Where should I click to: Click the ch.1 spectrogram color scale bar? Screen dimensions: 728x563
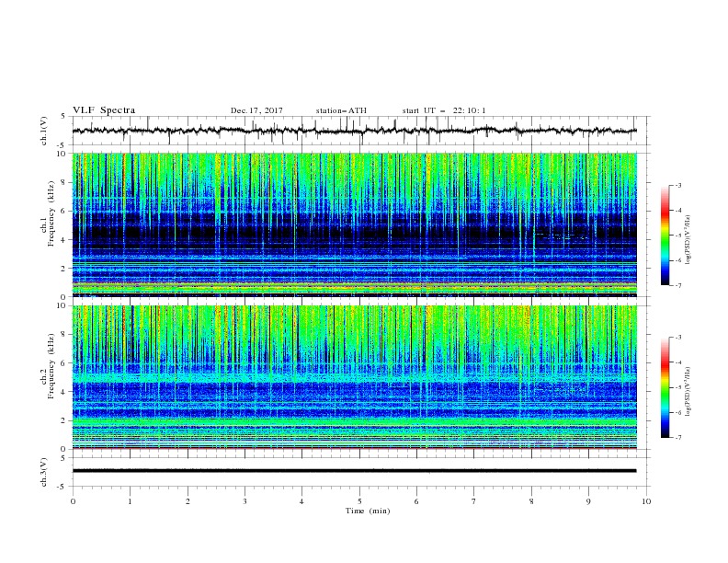665,236
